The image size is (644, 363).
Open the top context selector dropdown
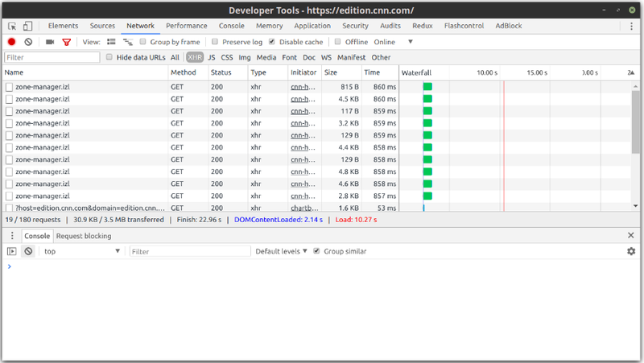[80, 251]
